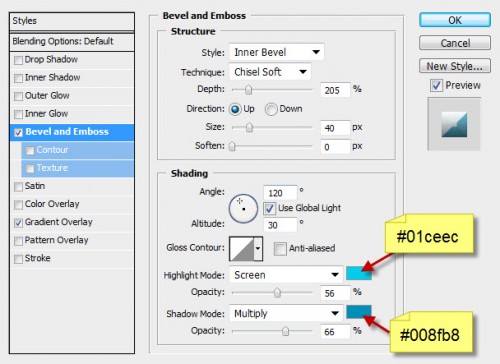Enable the Inner Shadow checkbox
The height and width of the screenshot is (364, 500).
18,78
